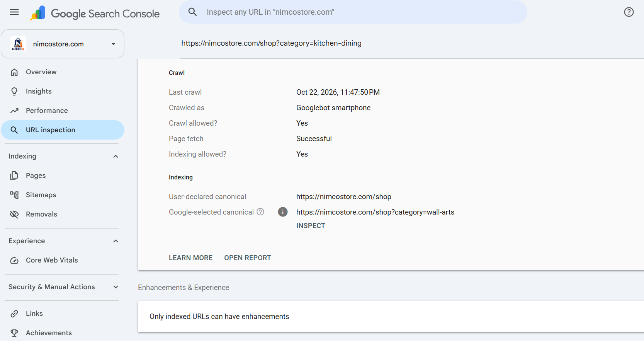Click the Googlebot smartphone value

333,108
